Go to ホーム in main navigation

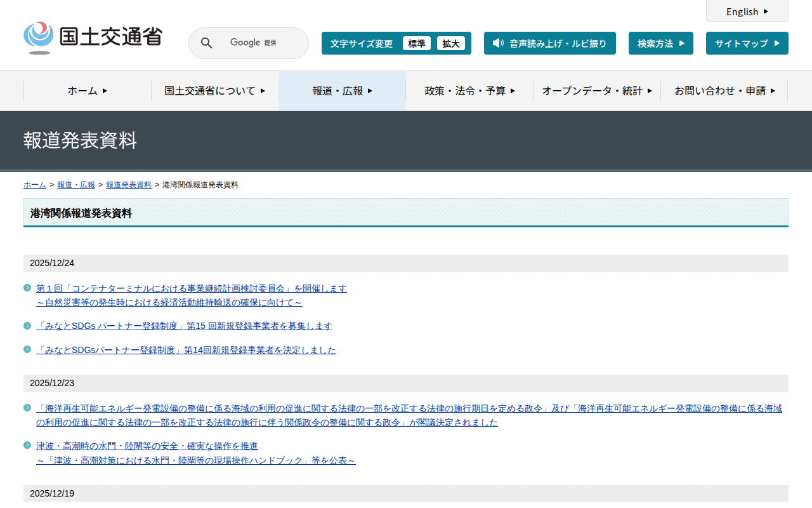click(88, 91)
